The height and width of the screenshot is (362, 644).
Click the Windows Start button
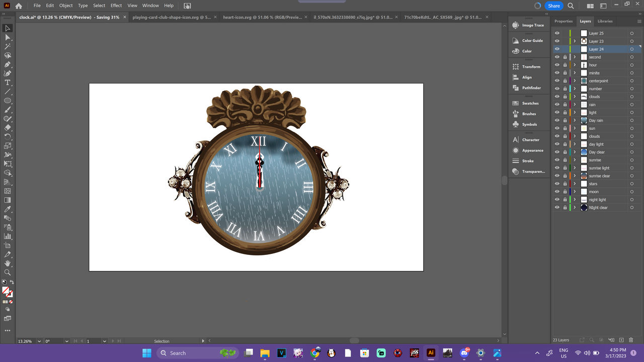(146, 353)
